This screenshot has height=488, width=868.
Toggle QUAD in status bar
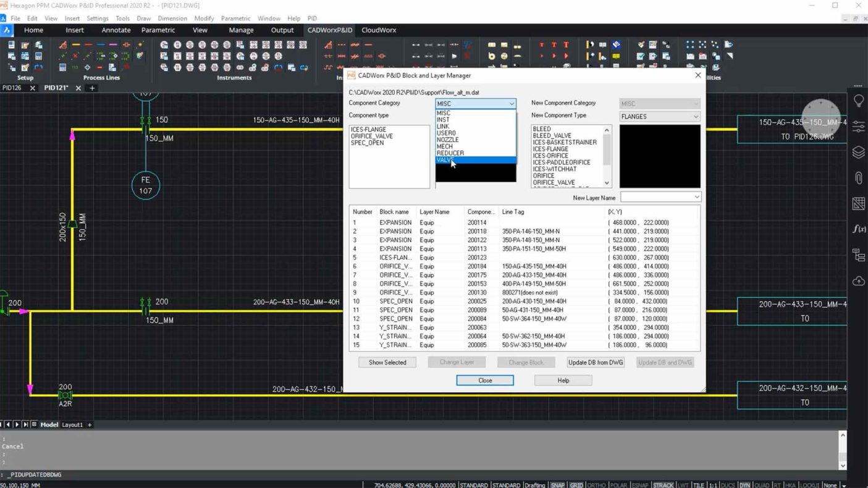point(761,485)
